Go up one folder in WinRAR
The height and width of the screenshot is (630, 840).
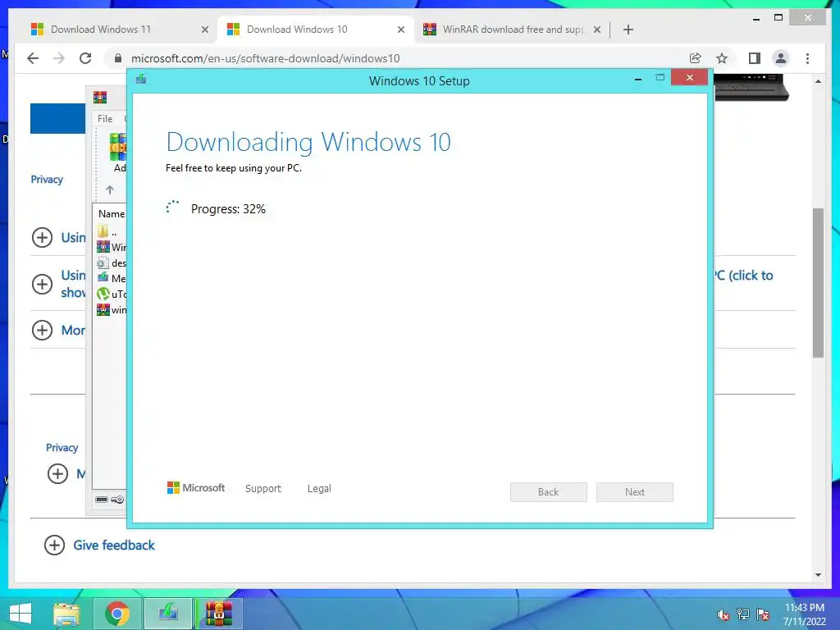[x=110, y=189]
